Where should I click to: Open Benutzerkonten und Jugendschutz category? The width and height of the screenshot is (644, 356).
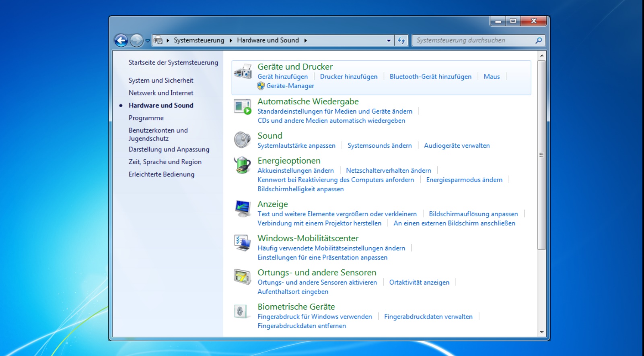[x=158, y=135]
